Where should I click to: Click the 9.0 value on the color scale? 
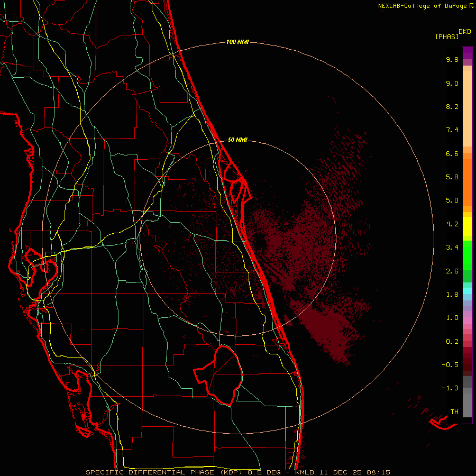pyautogui.click(x=452, y=83)
